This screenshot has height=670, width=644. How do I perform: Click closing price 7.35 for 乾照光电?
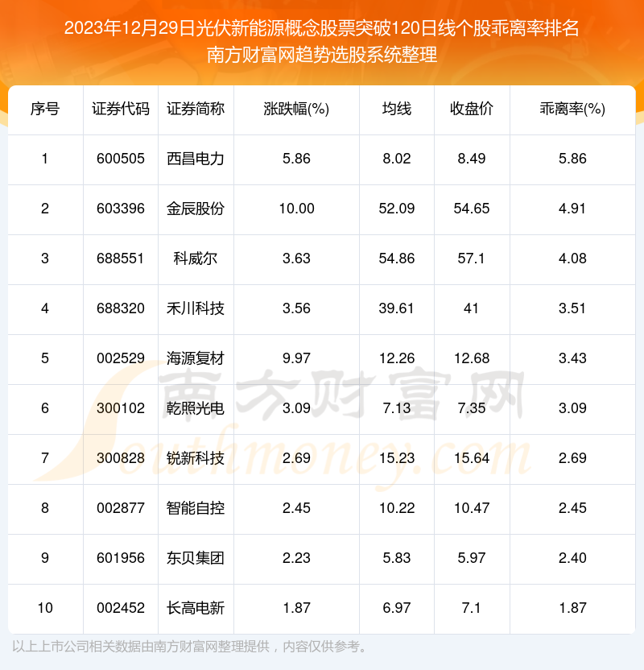pos(472,408)
